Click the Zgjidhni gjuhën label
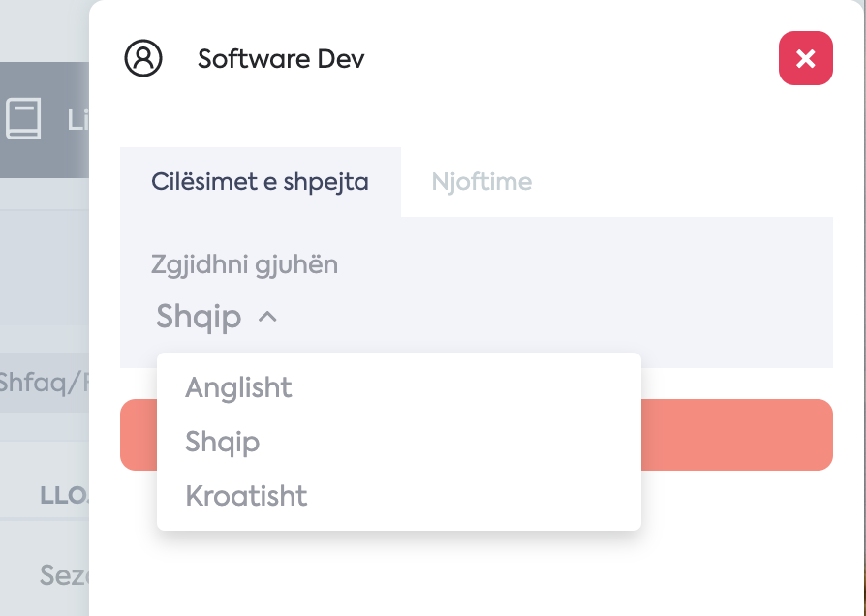 point(244,265)
